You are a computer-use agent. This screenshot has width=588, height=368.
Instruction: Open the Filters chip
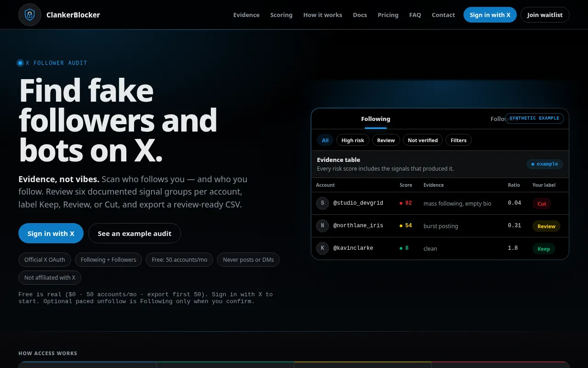(x=458, y=140)
